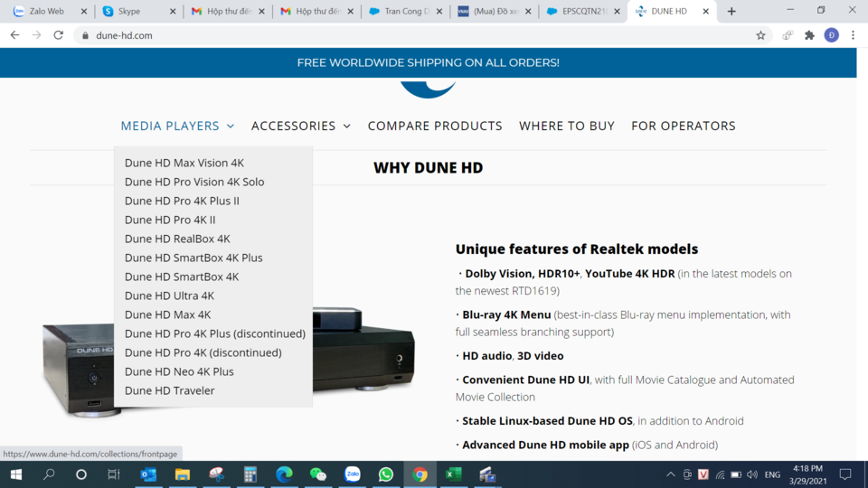This screenshot has width=868, height=488.
Task: Open the Compare Products page
Action: click(x=435, y=127)
